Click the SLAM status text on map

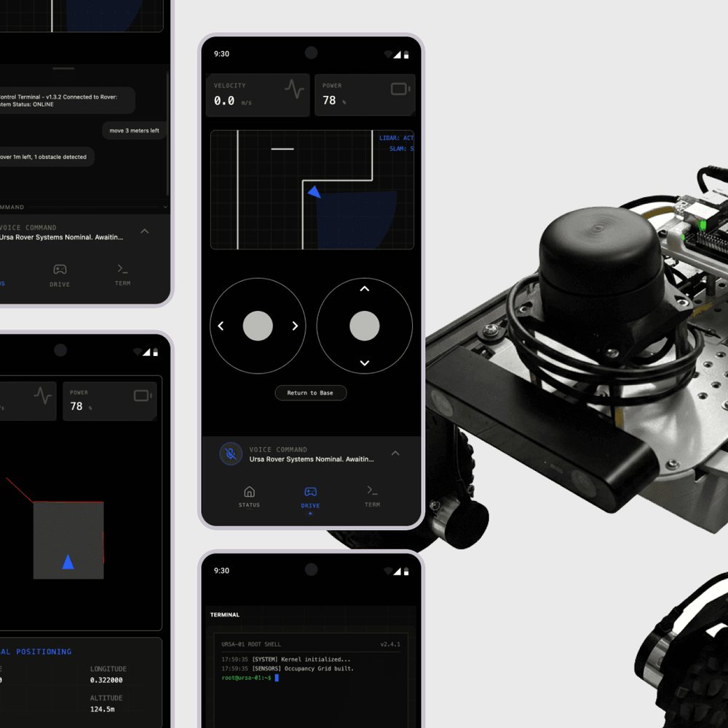pos(402,149)
